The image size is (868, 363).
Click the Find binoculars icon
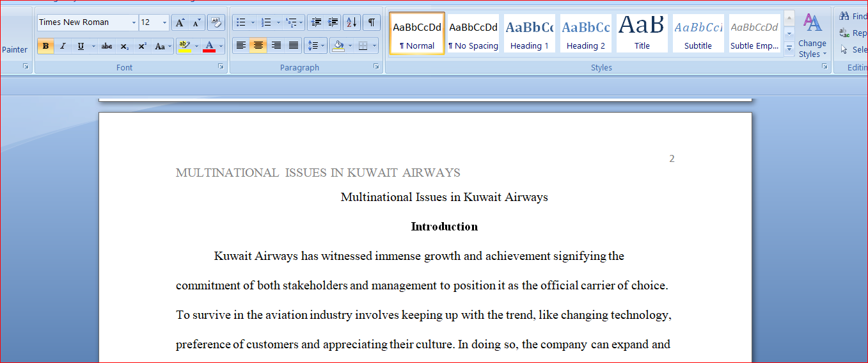click(x=844, y=16)
